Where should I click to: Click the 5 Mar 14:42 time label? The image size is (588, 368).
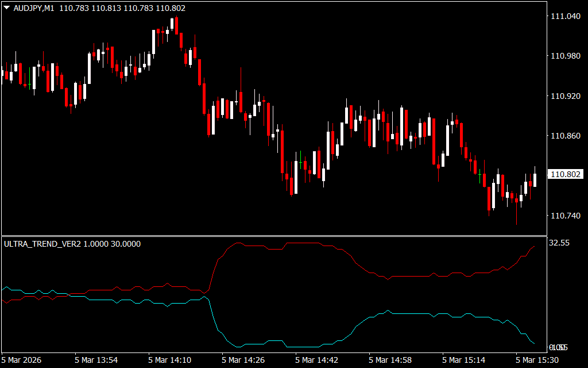[x=317, y=360]
